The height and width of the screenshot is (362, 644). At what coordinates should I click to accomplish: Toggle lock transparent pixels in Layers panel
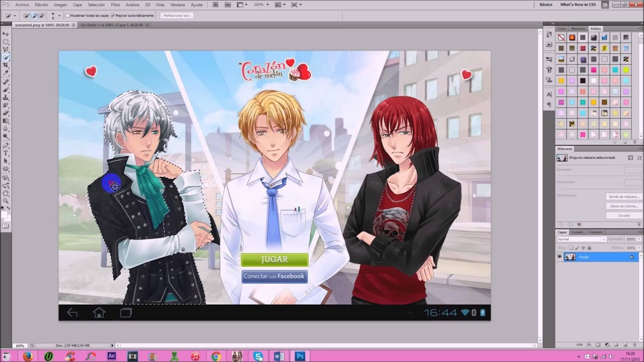coord(571,247)
